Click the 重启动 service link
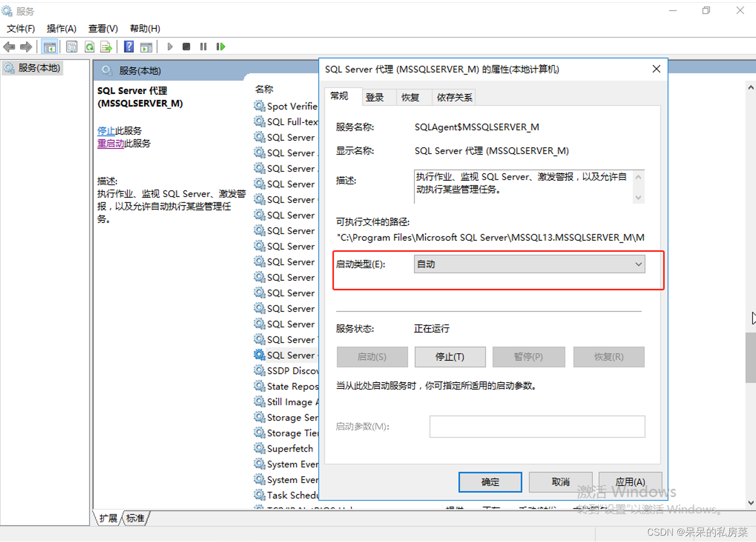 (x=110, y=144)
